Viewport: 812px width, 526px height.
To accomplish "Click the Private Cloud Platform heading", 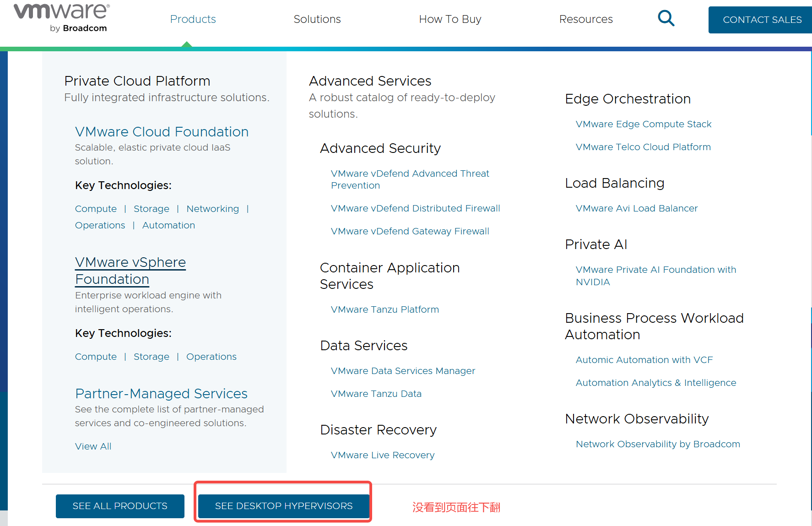I will (137, 81).
